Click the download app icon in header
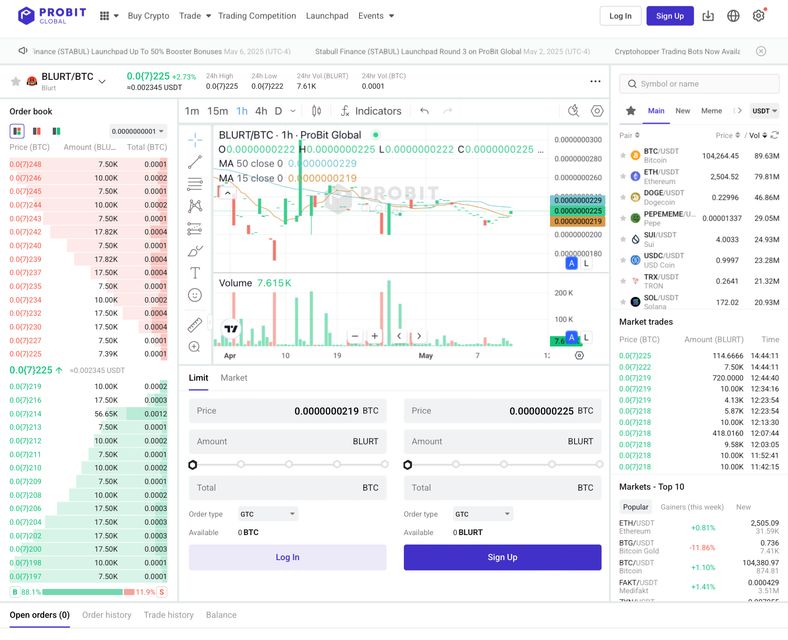This screenshot has width=788, height=640. point(708,16)
